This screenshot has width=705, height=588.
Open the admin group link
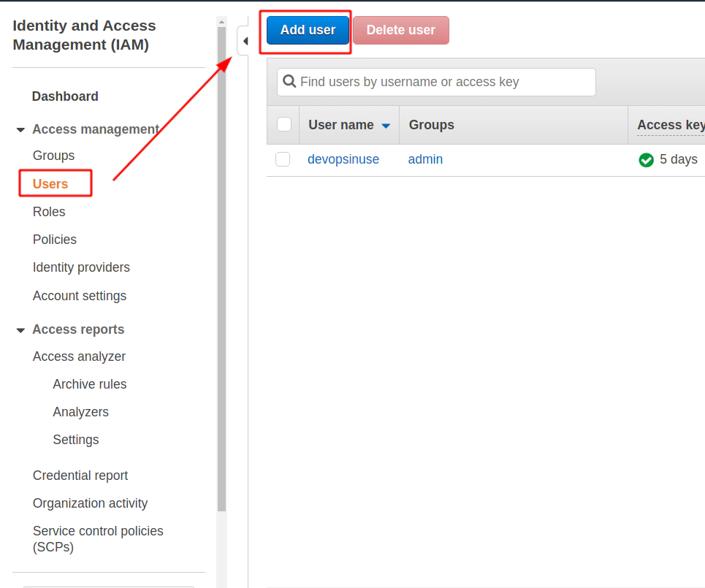click(x=425, y=159)
